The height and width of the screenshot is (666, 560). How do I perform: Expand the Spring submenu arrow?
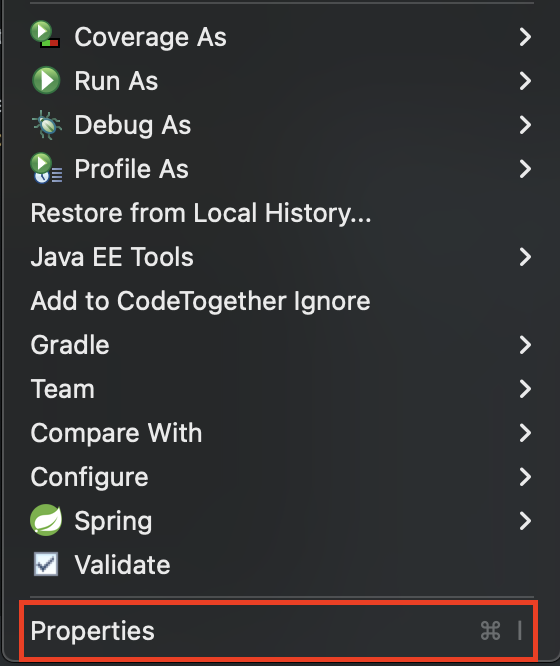(525, 521)
